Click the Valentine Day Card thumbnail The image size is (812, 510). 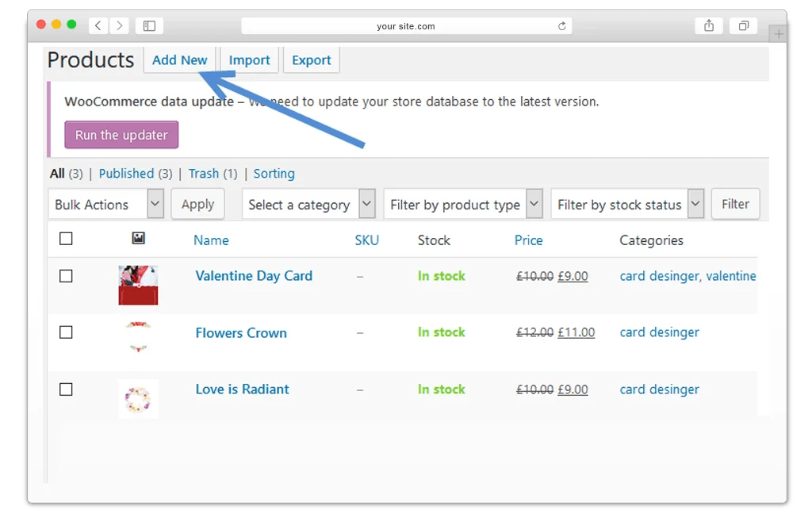click(x=138, y=286)
